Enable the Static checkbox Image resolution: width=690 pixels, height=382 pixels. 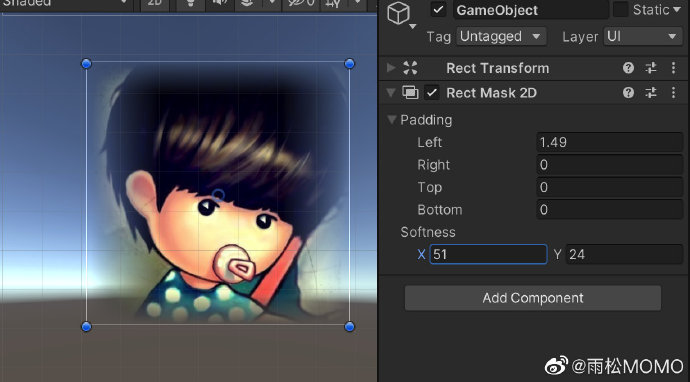point(620,9)
